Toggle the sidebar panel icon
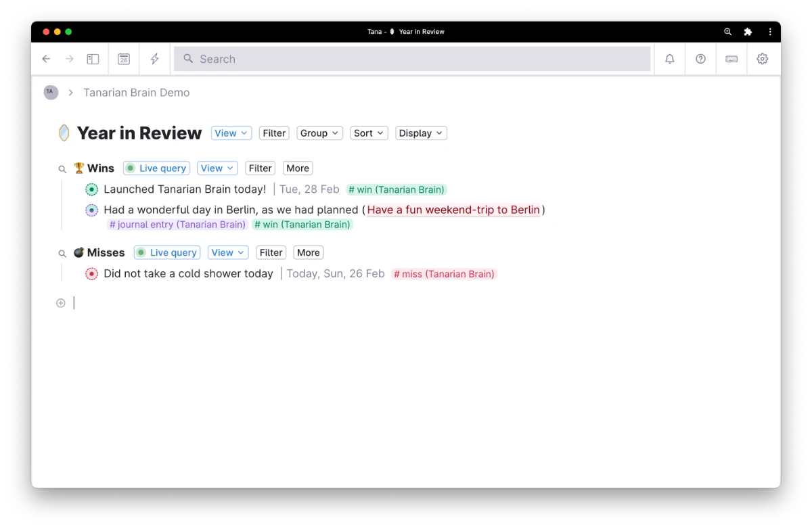 coord(93,59)
